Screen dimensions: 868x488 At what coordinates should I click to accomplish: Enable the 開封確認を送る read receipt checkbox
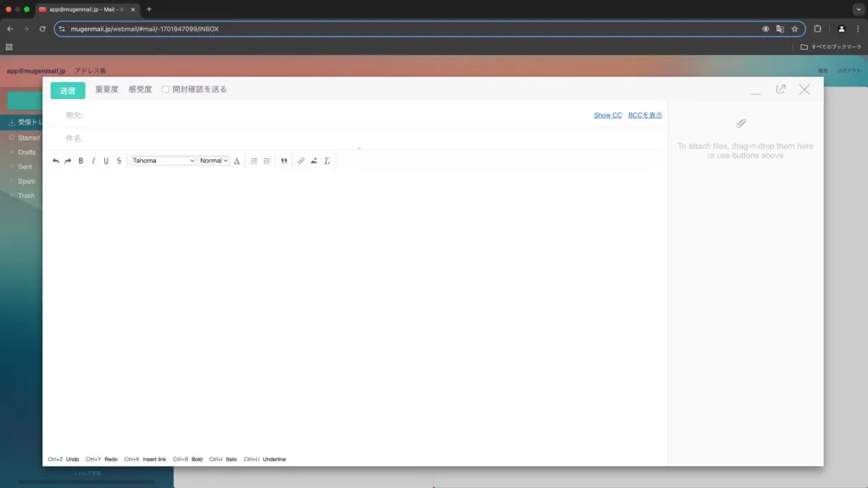[x=165, y=90]
